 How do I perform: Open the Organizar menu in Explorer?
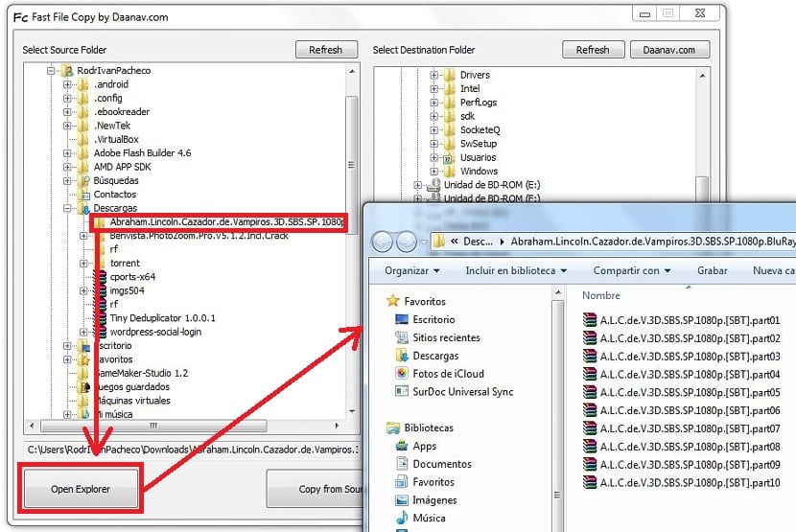click(411, 270)
